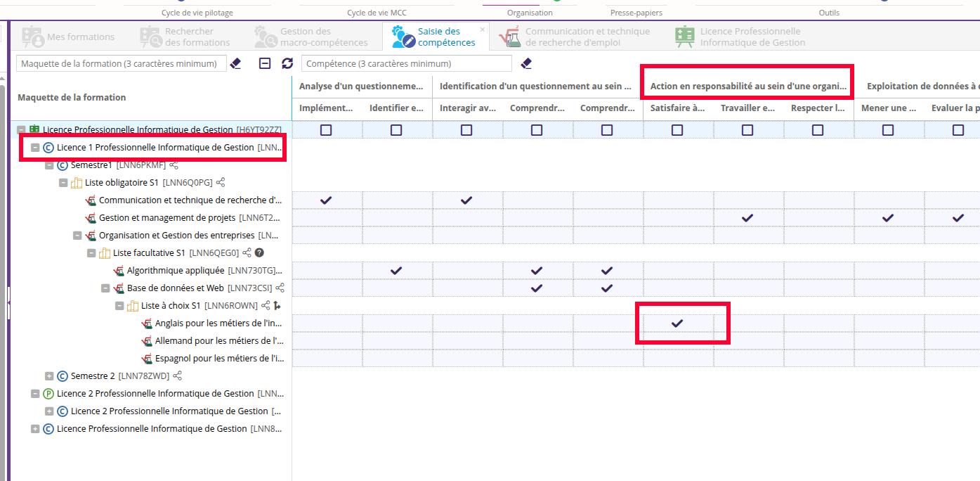
Task: Close the Saisie des compétences tab
Action: 483,30
